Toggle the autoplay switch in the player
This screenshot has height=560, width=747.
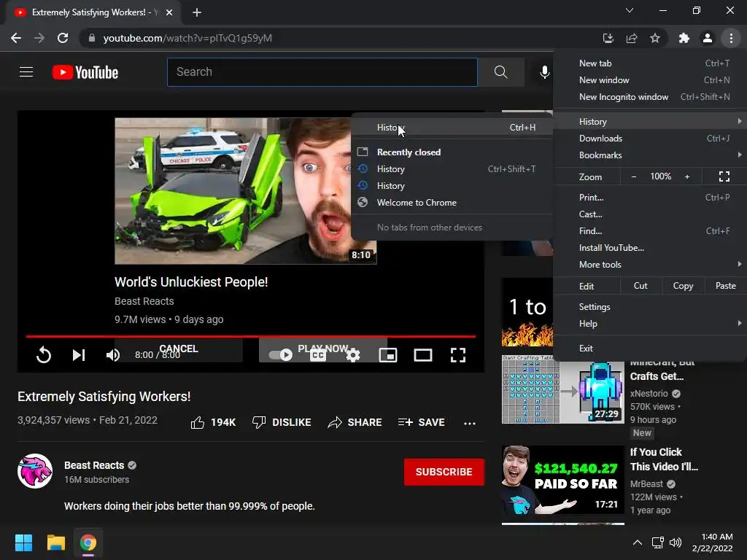click(281, 355)
